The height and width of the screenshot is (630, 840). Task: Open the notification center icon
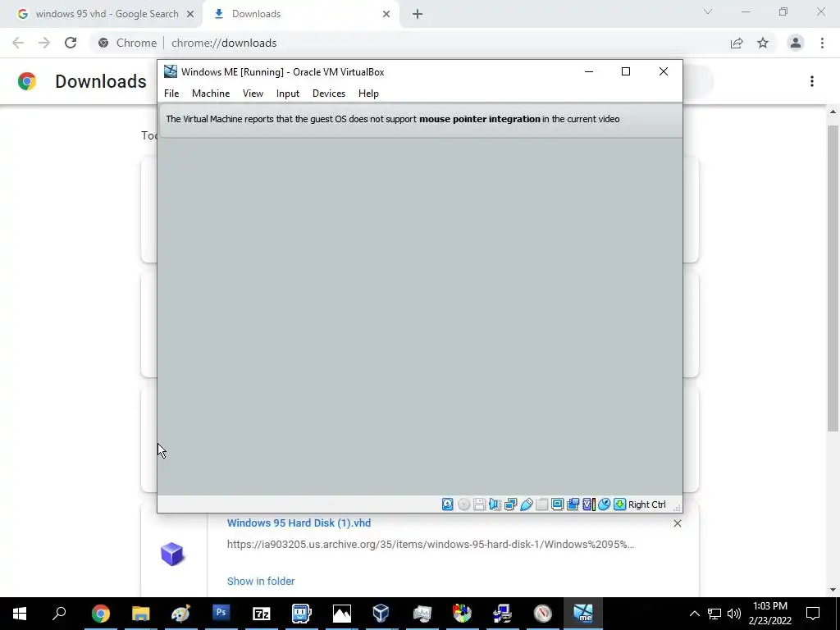point(813,614)
